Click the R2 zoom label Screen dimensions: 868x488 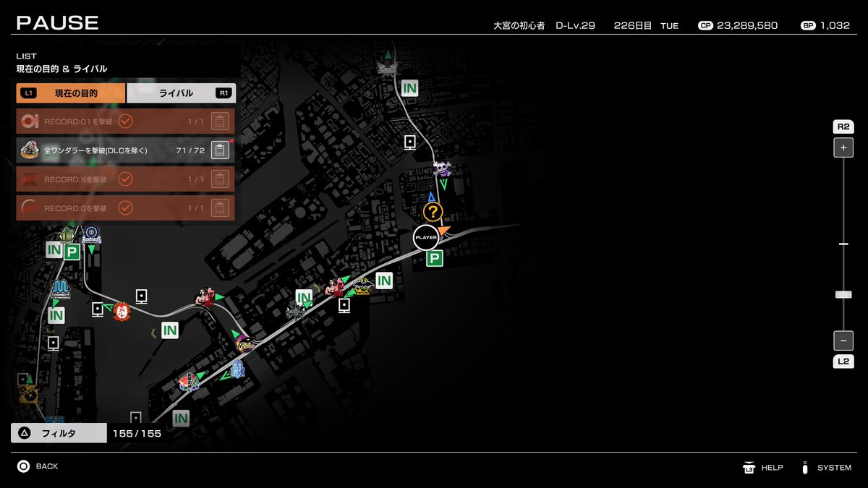843,127
